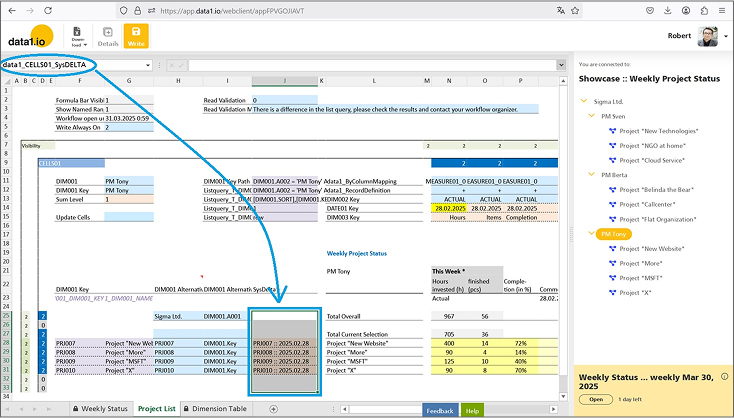The image size is (734, 418).
Task: Click the workflow info icon
Action: pyautogui.click(x=725, y=376)
